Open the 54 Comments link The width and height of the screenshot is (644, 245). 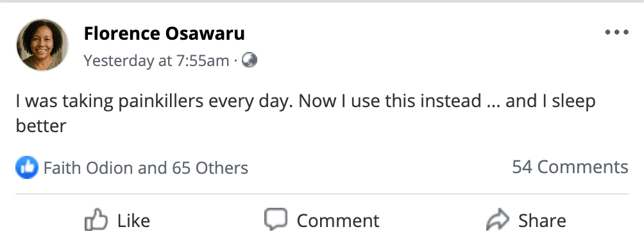(570, 167)
